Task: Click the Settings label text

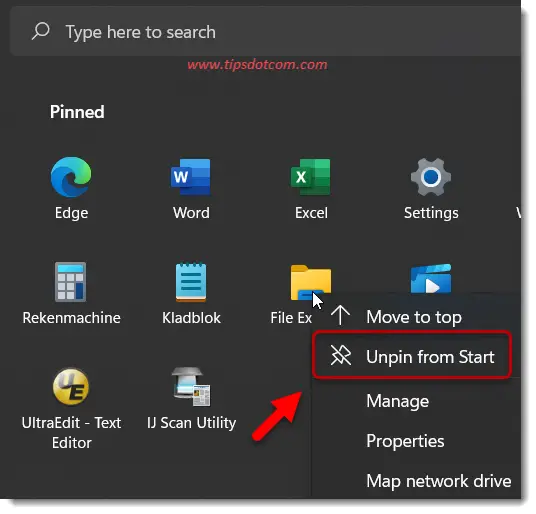Action: 431,213
